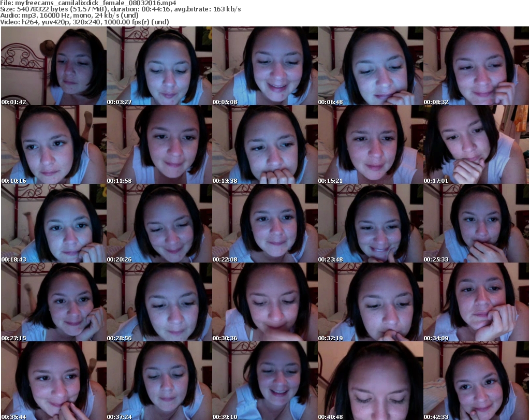Click the 00:17:01 frame
The width and height of the screenshot is (530, 420).
pos(476,144)
